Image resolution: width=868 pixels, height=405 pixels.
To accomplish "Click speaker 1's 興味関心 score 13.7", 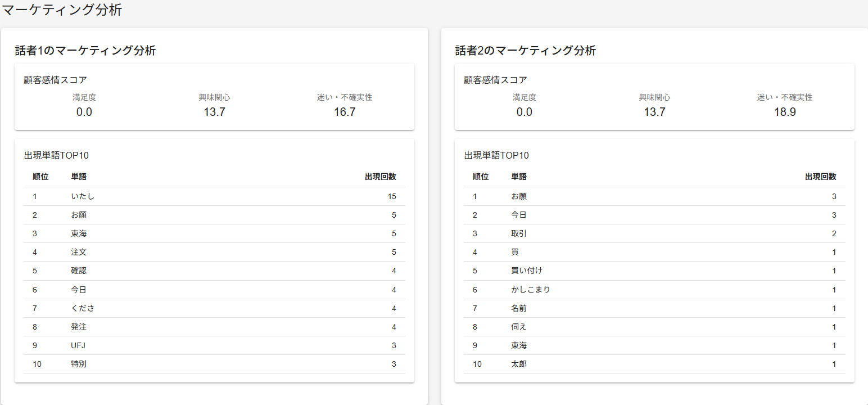I will 214,112.
